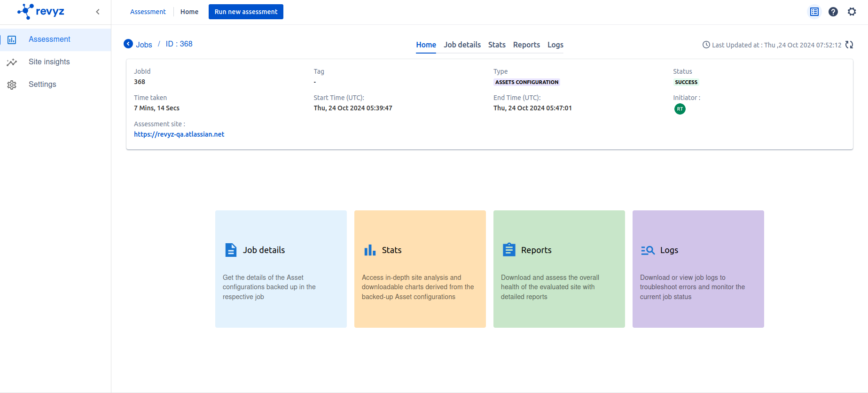The width and height of the screenshot is (868, 393).
Task: Switch to the Job details tab
Action: coord(462,45)
